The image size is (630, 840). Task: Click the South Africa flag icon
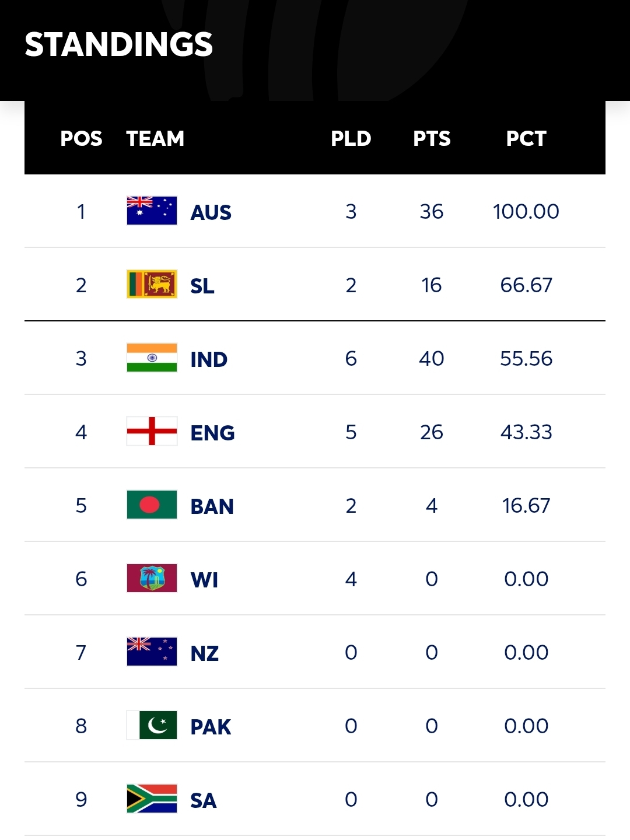click(x=152, y=799)
